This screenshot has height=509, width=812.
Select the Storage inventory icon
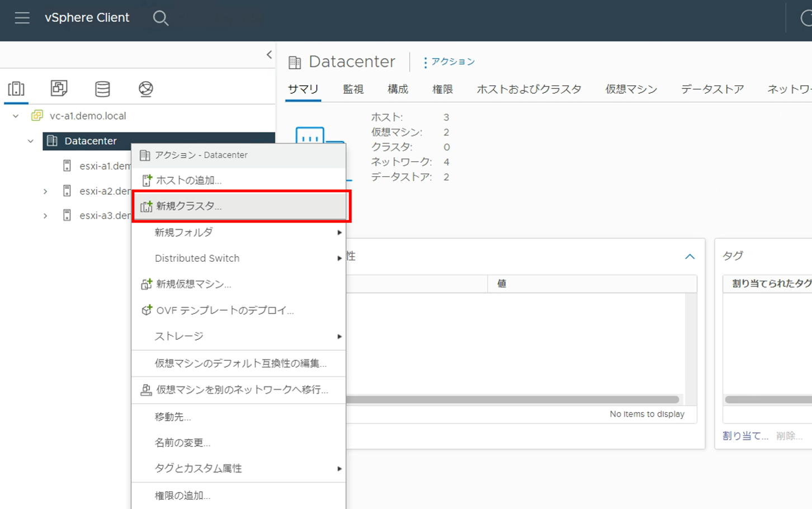click(102, 88)
